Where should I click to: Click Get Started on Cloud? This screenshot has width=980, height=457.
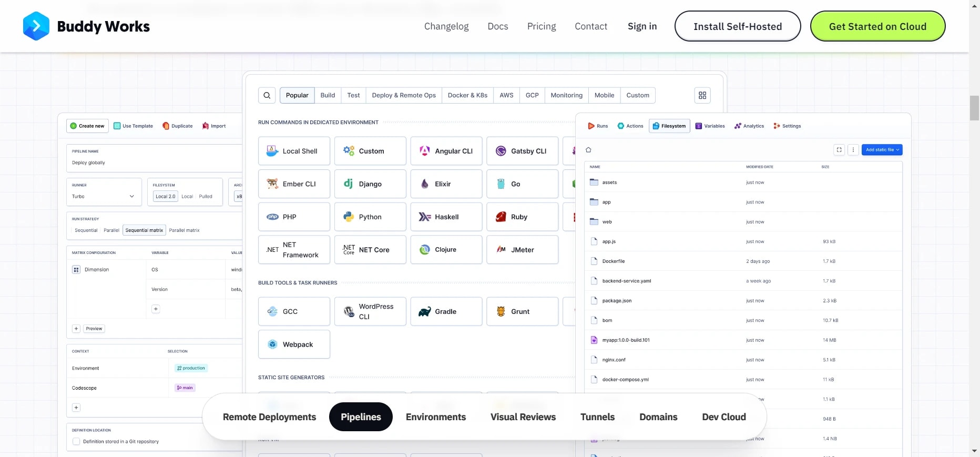point(877,26)
